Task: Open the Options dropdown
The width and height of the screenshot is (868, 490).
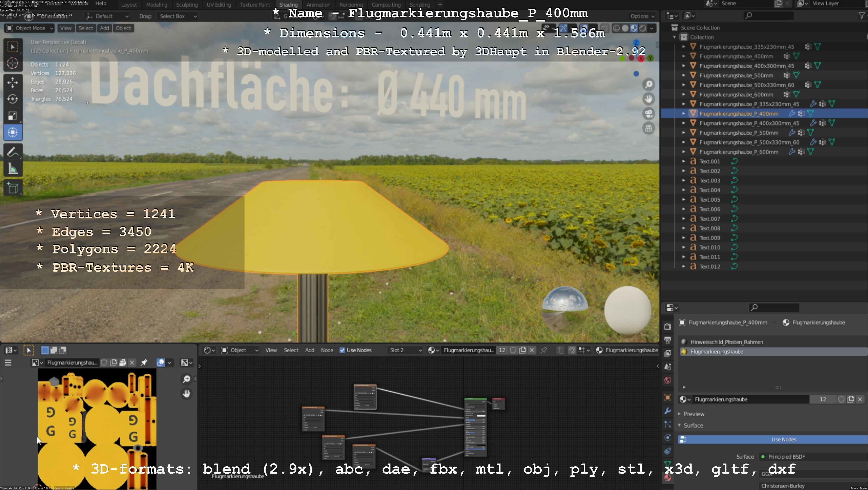Action: click(642, 16)
